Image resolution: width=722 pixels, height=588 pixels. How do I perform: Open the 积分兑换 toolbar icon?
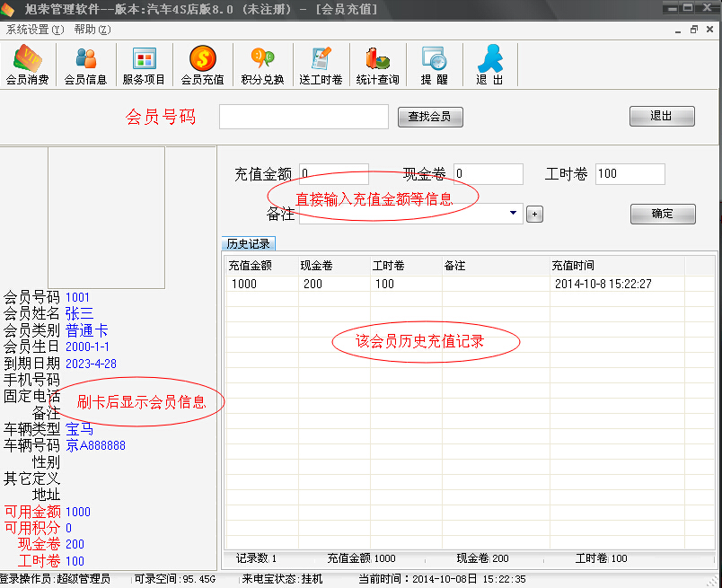262,65
